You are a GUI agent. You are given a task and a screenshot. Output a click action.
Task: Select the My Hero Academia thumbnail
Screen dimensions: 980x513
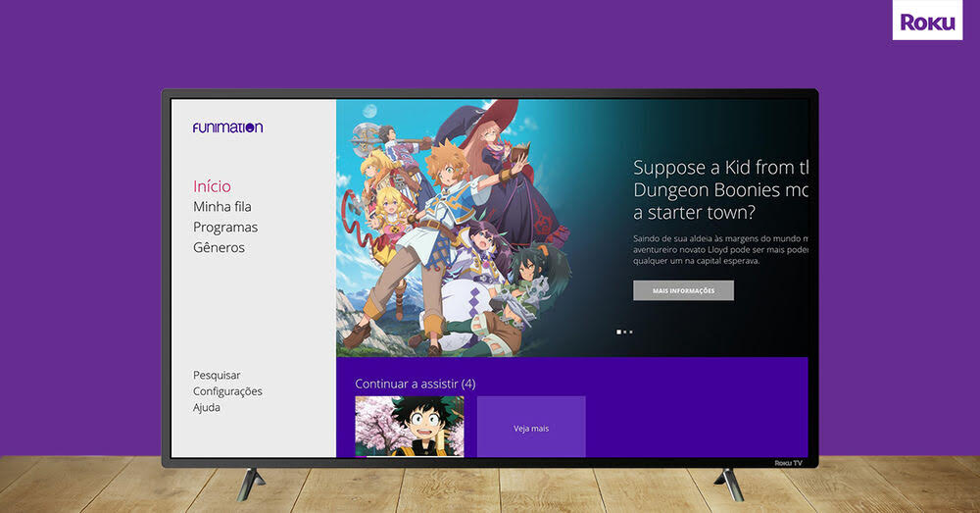coord(410,427)
